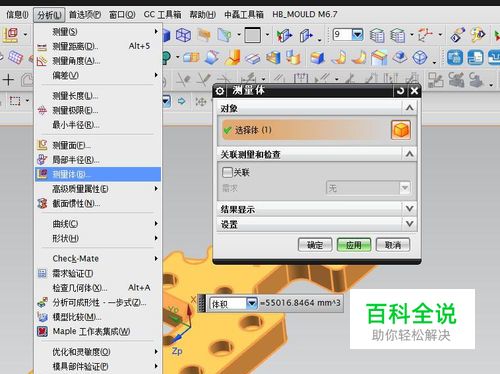
Task: Click the dashed rectangle selection icon
Action: [x=15, y=101]
